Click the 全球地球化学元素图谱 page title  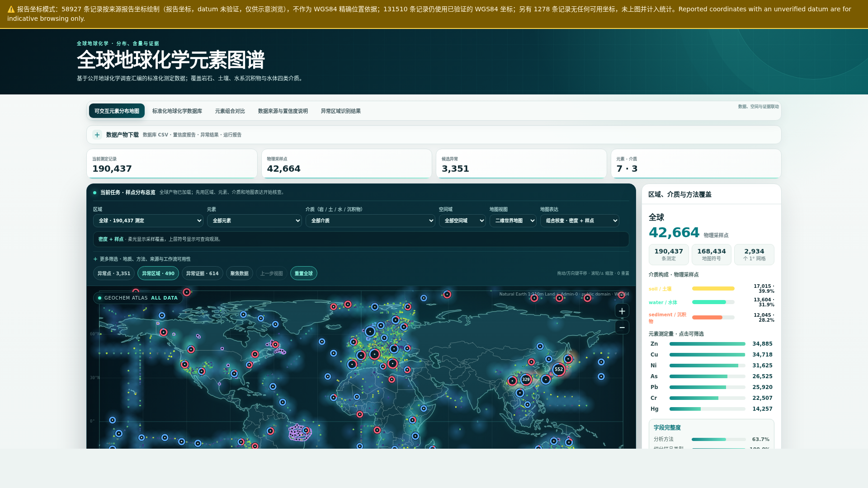pos(171,60)
